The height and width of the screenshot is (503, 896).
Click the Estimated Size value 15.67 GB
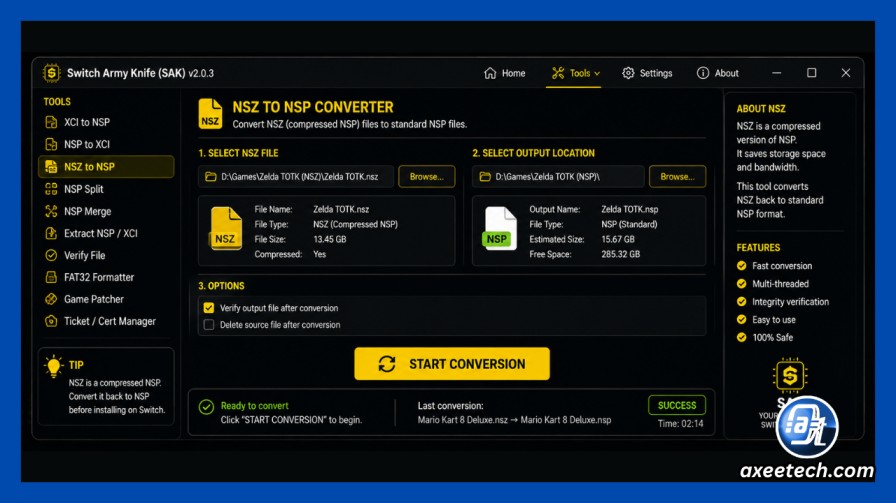[618, 239]
